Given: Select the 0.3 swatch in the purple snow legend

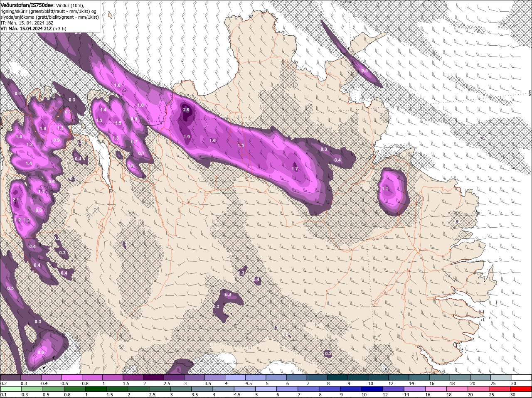Looking at the screenshot, I should [31, 377].
